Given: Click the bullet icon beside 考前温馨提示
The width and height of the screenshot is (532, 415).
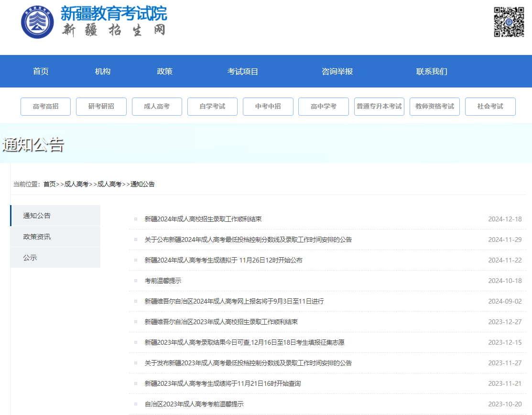Looking at the screenshot, I should click(135, 281).
